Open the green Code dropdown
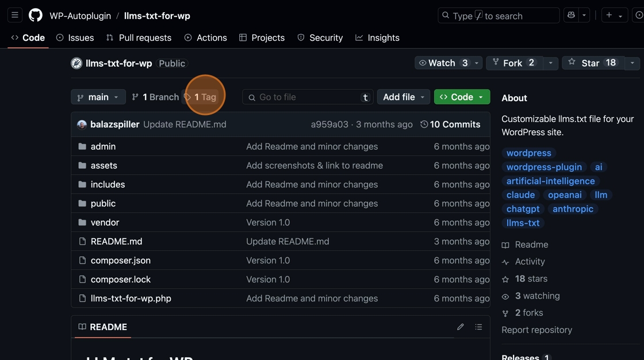The height and width of the screenshot is (360, 644). pos(462,97)
